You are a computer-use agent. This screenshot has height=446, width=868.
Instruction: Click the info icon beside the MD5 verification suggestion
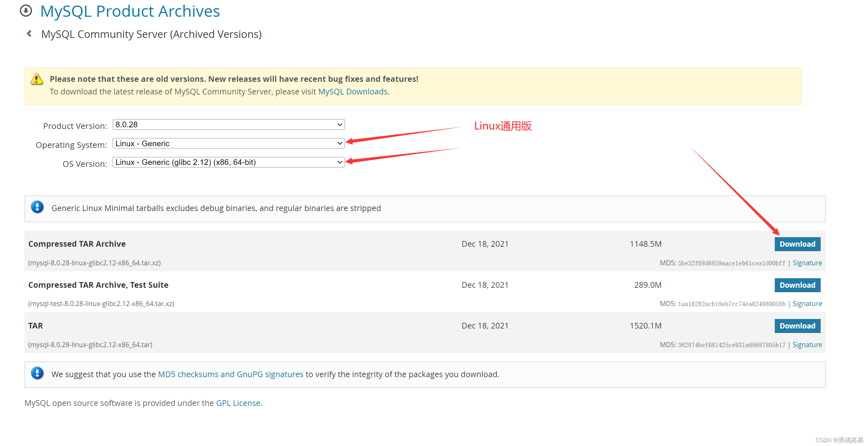pos(37,373)
